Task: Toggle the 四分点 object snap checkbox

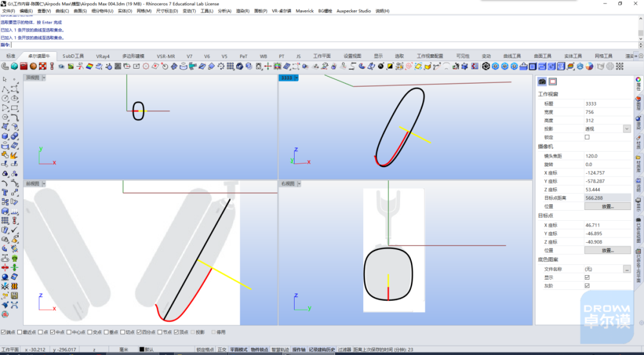Action: (139, 332)
